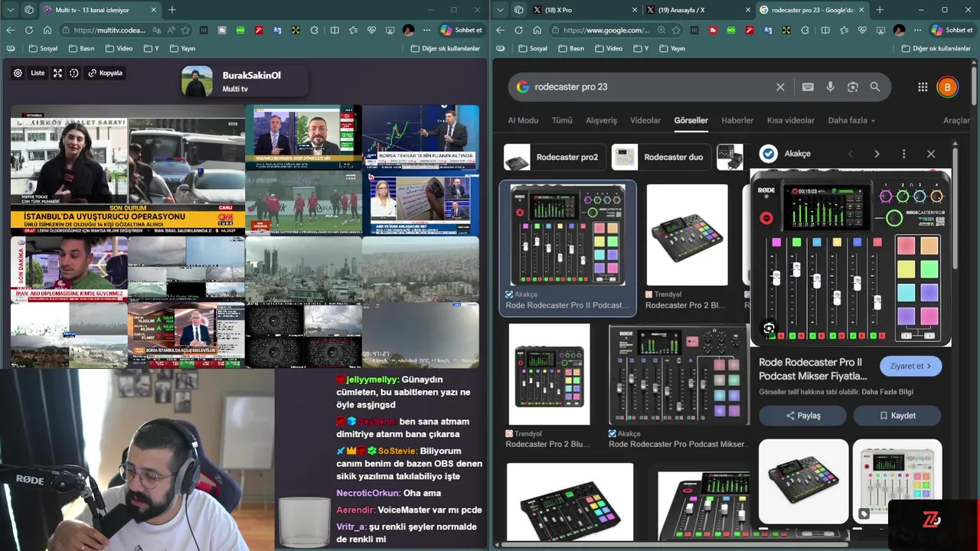Click Sohbet et Copilot button in left window
The height and width of the screenshot is (551, 980).
tap(461, 30)
